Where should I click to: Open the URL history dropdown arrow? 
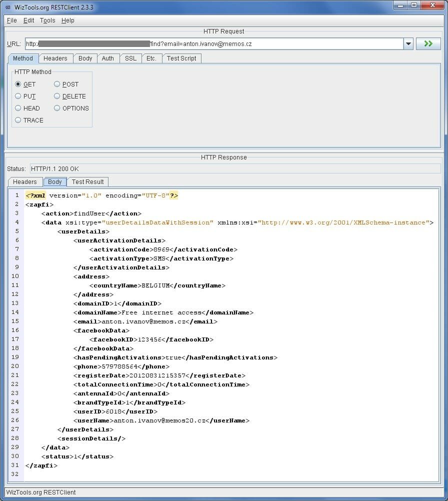pos(407,43)
